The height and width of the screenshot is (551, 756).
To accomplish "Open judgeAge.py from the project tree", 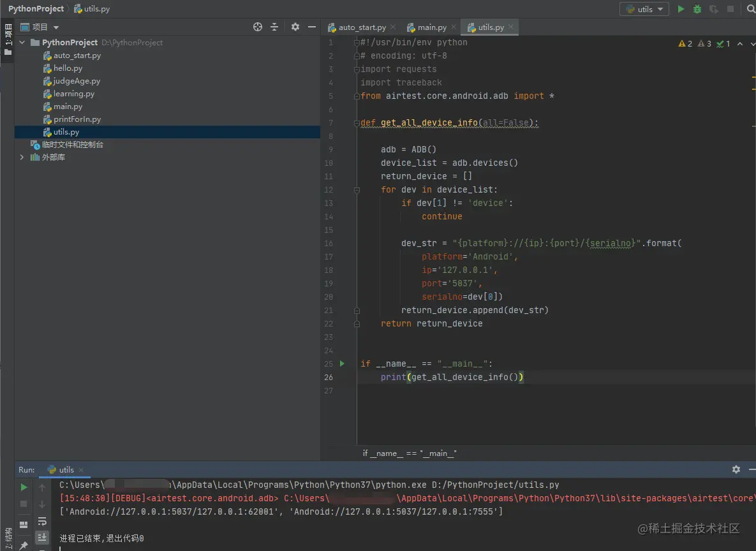I will pyautogui.click(x=77, y=81).
